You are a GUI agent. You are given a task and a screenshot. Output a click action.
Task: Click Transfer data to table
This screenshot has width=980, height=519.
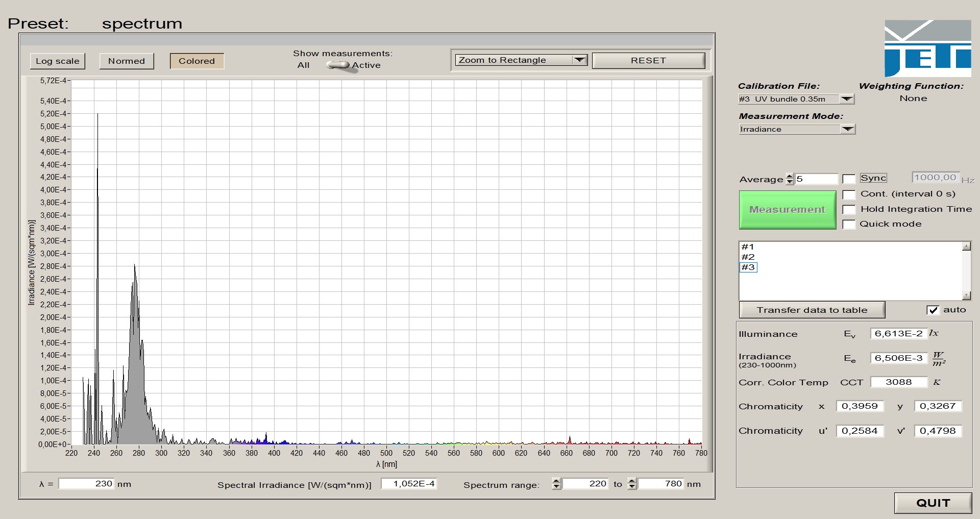(x=812, y=310)
